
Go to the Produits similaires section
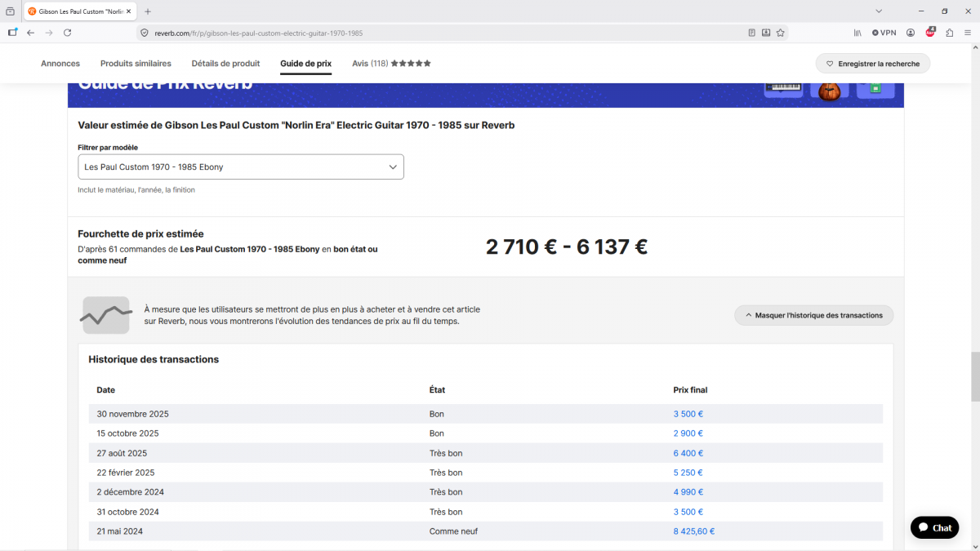[136, 64]
